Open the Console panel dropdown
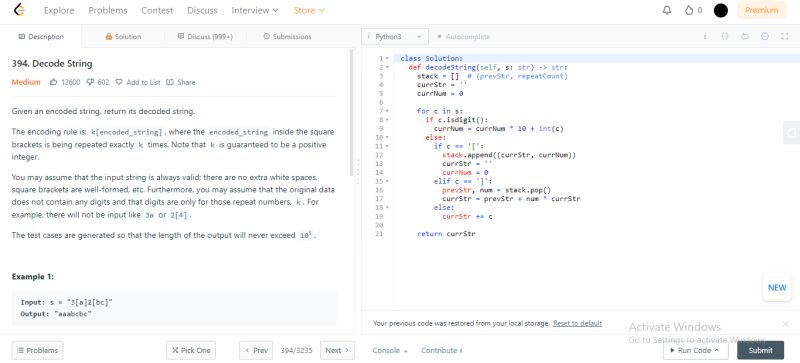Screen dimensions: 800x363 click(x=390, y=351)
